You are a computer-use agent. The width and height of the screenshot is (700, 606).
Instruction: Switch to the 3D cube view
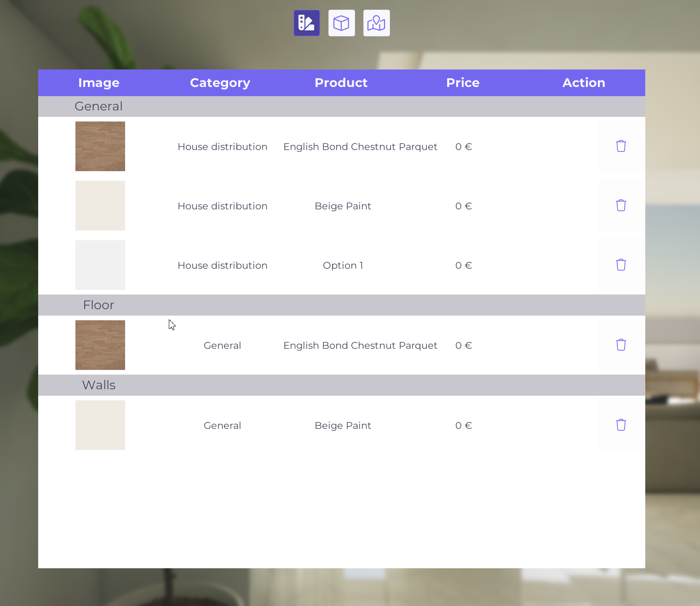[x=341, y=23]
